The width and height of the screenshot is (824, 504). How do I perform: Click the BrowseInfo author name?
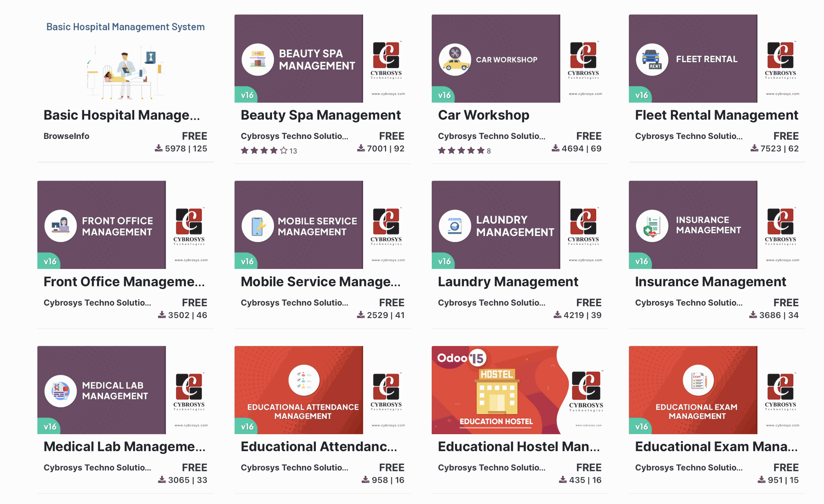click(x=67, y=136)
